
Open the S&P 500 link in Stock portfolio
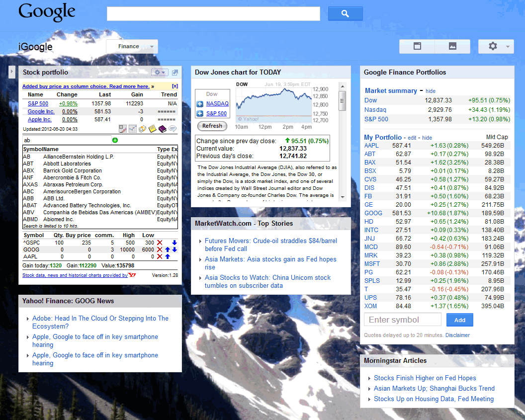(x=38, y=104)
